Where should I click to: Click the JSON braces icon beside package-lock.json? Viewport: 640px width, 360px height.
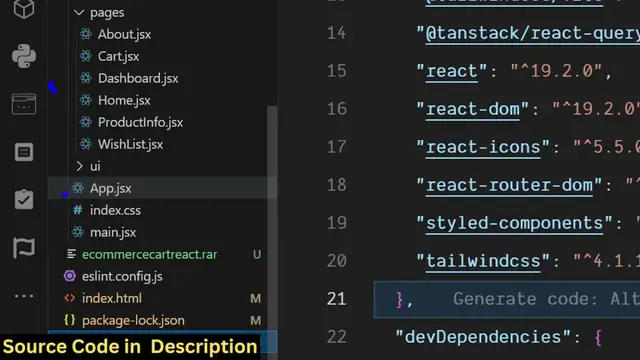point(70,320)
